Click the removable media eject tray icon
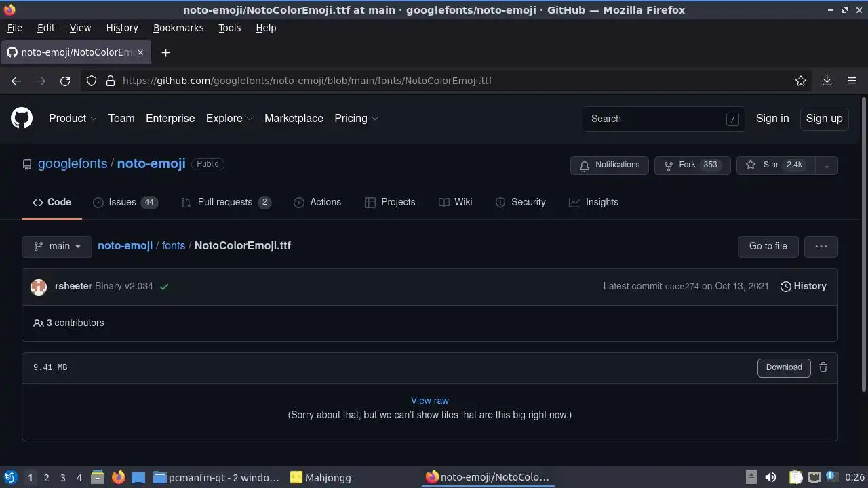 coord(751,477)
